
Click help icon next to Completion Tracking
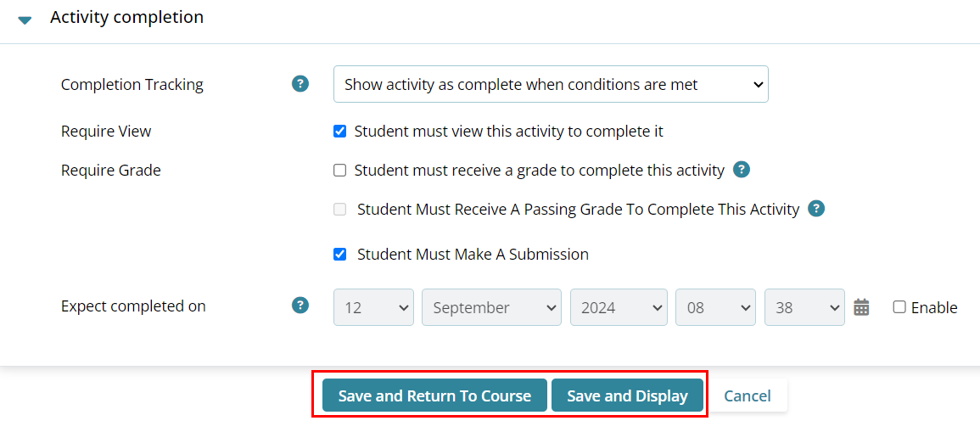pos(300,84)
